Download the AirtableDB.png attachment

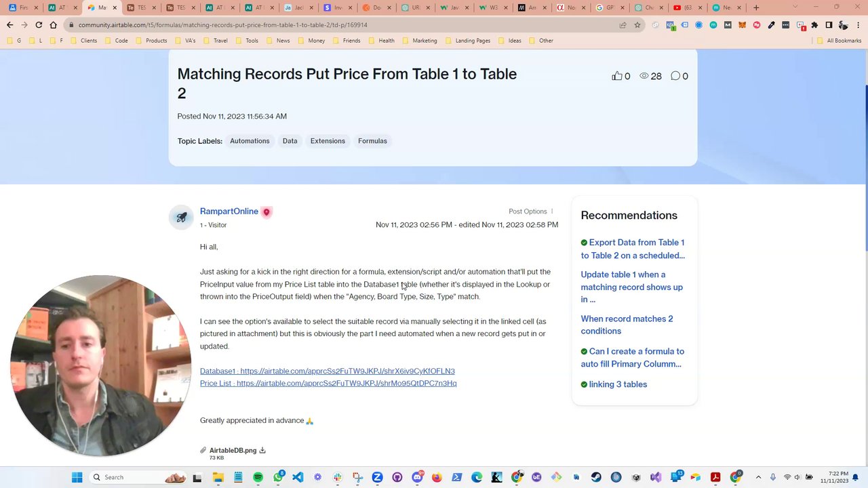tap(262, 450)
